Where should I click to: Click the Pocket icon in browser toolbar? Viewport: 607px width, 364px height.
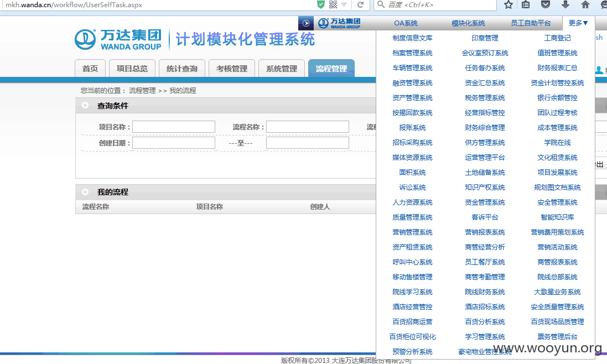coord(546,4)
